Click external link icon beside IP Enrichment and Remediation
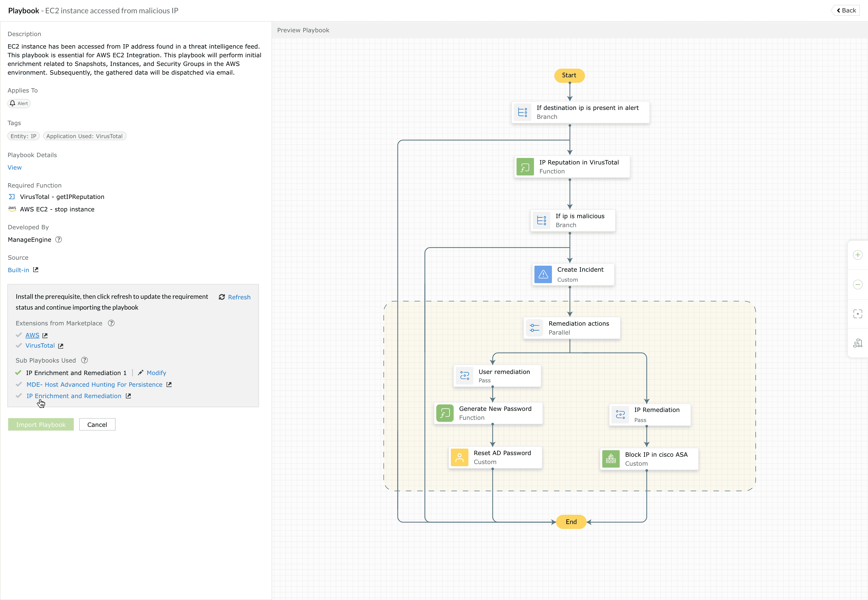This screenshot has height=600, width=868. 128,396
